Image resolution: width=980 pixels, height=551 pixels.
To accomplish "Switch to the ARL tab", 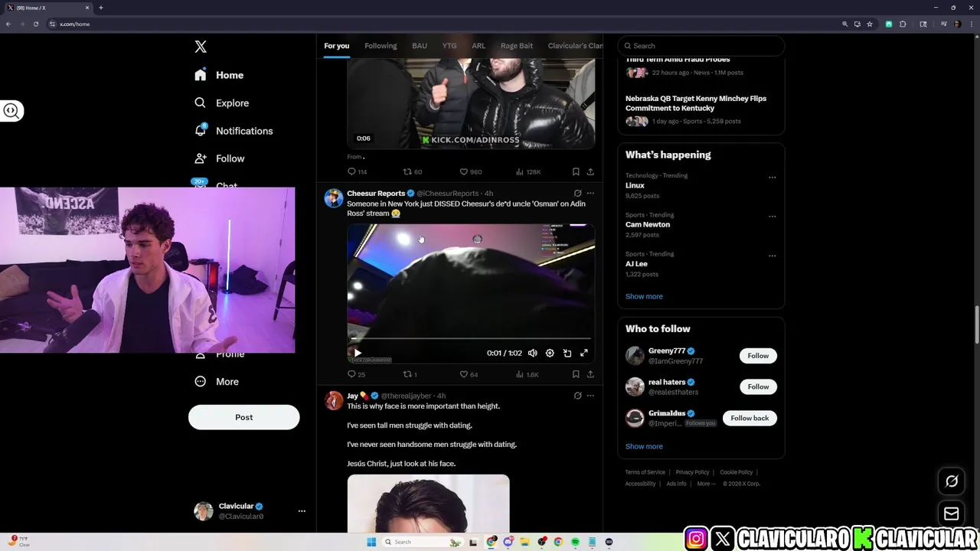I will (x=479, y=46).
